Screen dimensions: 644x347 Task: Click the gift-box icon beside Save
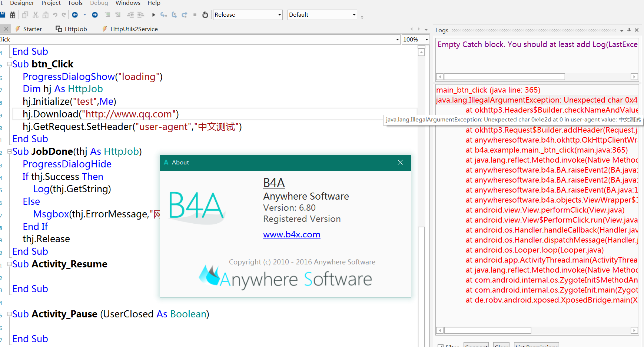click(13, 15)
